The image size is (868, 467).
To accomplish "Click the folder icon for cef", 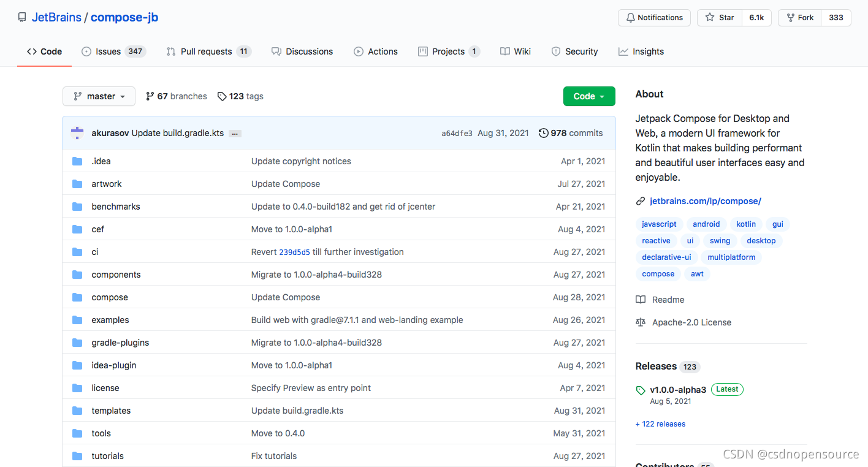I will (77, 229).
